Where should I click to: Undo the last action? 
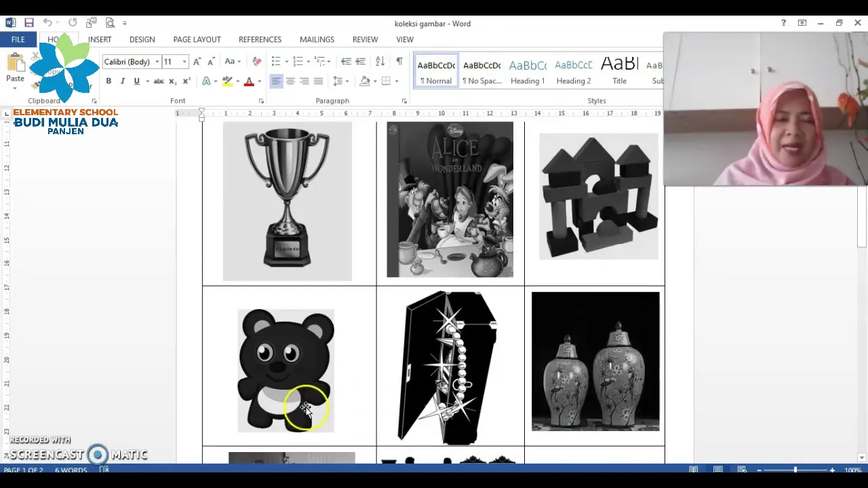[x=47, y=23]
